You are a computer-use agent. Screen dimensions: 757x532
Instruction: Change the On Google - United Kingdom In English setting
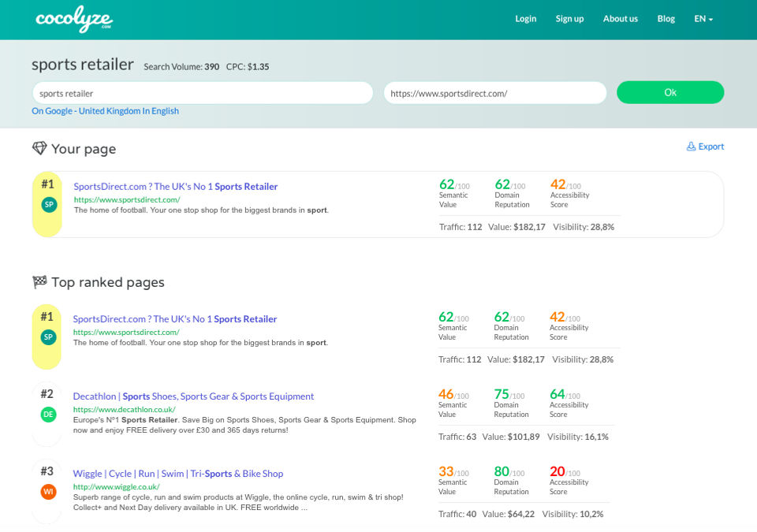[x=105, y=111]
